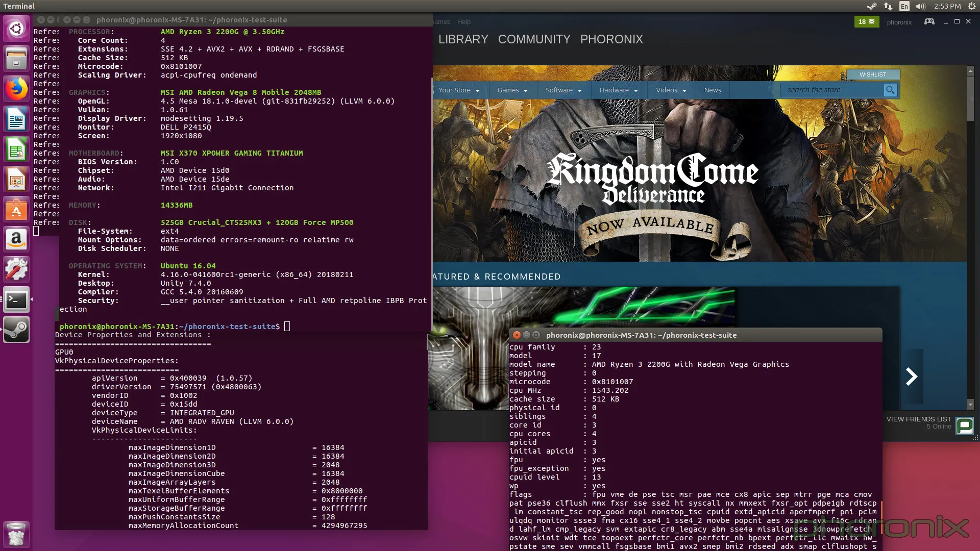Image resolution: width=980 pixels, height=551 pixels.
Task: Open the sound volume indicator
Action: [x=920, y=6]
